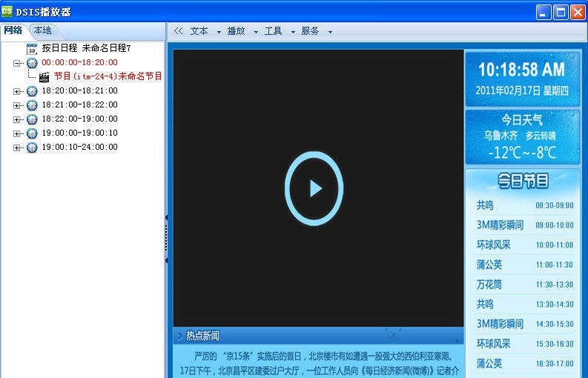
Task: Play the video with the circular play button
Action: 314,188
